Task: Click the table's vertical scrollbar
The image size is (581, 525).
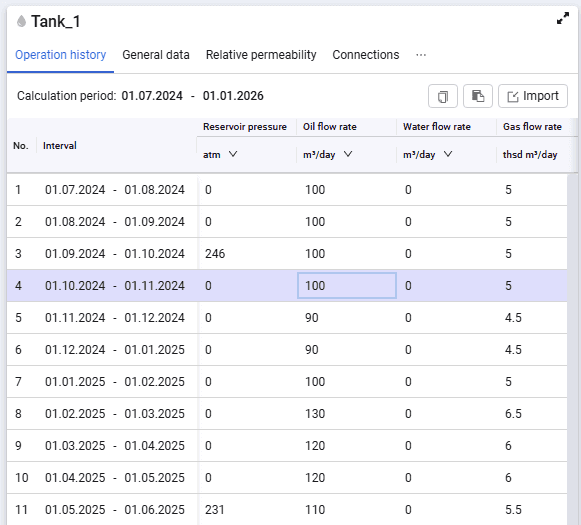Action: click(573, 349)
